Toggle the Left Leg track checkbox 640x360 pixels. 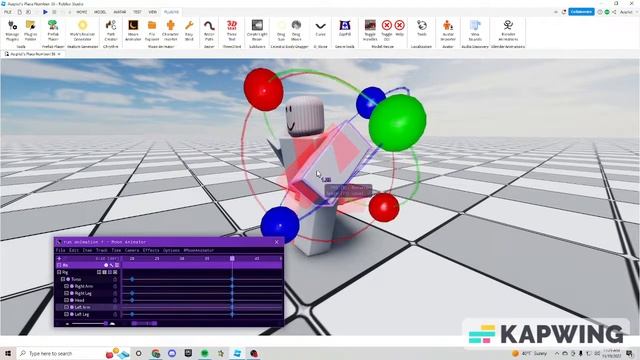pos(67,314)
